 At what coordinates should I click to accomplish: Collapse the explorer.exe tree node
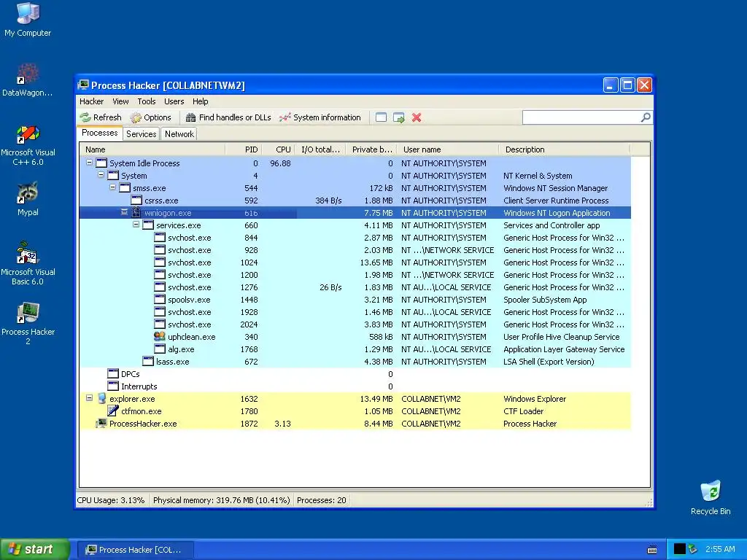point(89,397)
